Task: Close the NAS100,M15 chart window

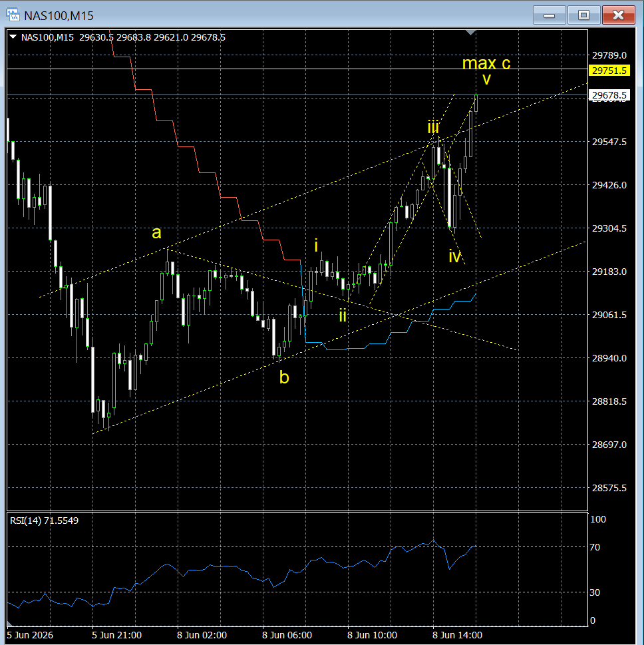Action: [x=618, y=15]
